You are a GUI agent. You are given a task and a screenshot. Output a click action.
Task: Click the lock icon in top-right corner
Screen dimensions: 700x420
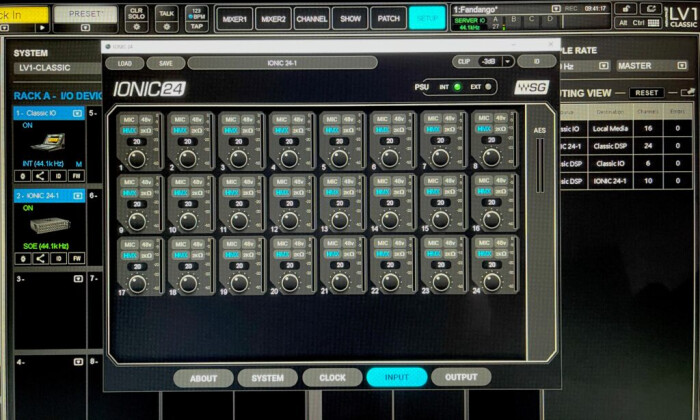626,8
